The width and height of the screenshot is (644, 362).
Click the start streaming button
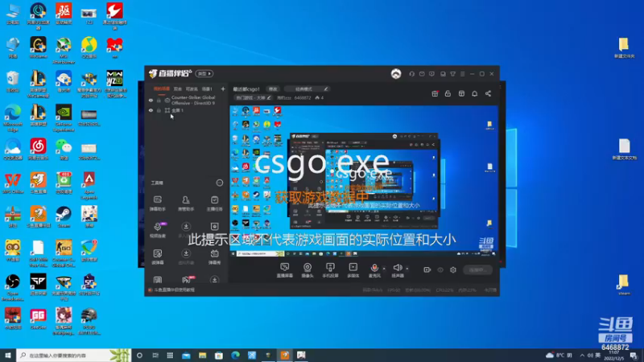click(477, 269)
